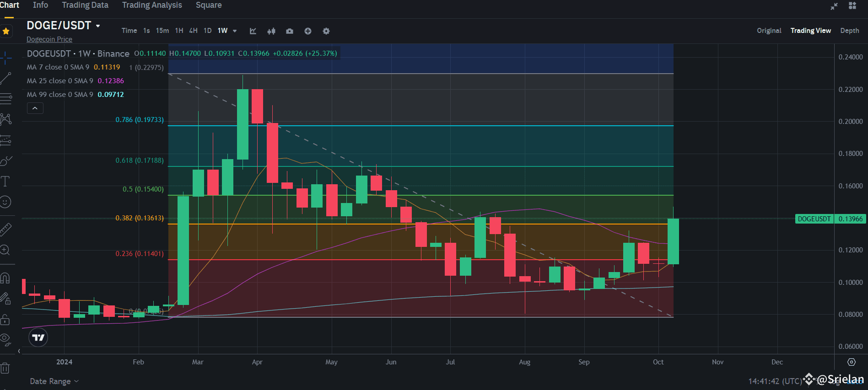The height and width of the screenshot is (390, 868).
Task: Click the 14:41:42 (UTC) timezone clock
Action: (x=775, y=381)
